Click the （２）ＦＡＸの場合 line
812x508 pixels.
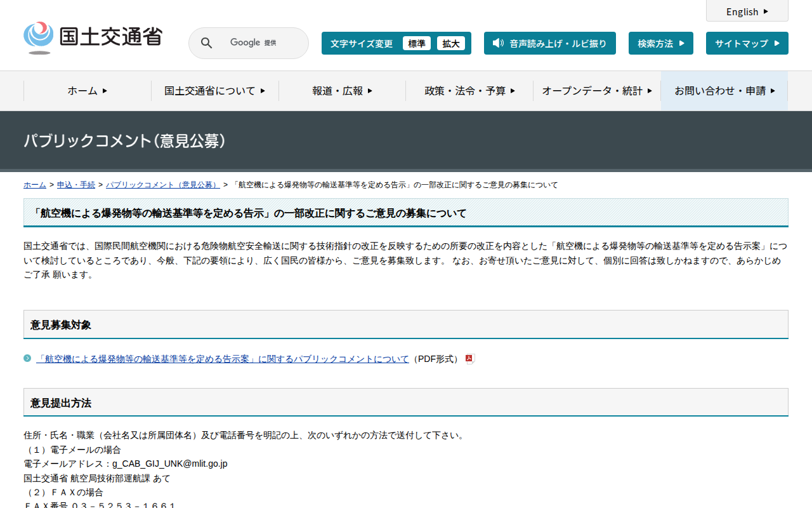63,492
